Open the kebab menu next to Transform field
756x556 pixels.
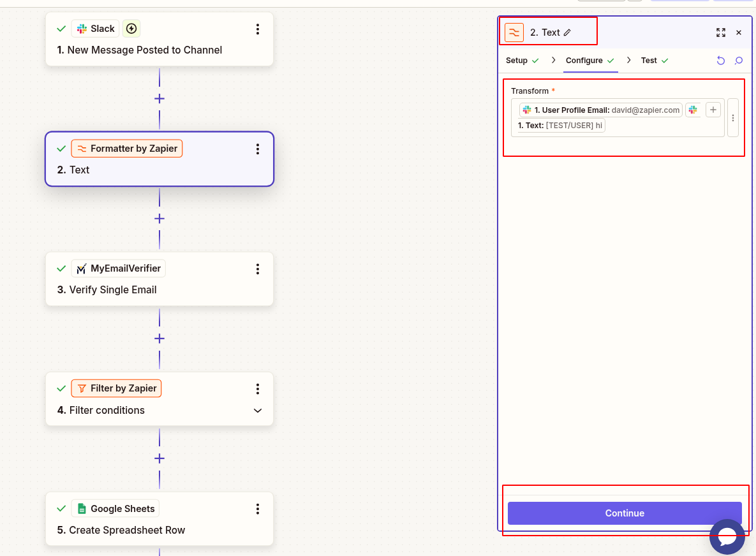(x=734, y=117)
